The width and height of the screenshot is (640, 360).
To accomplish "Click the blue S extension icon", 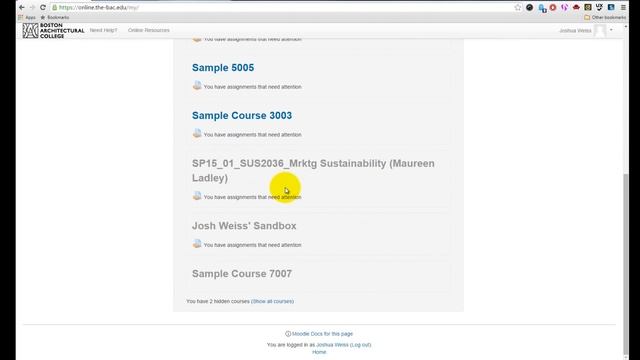I will [611, 7].
